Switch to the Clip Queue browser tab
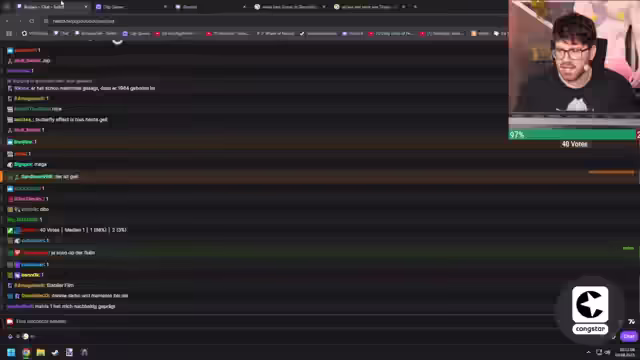 pos(130,7)
